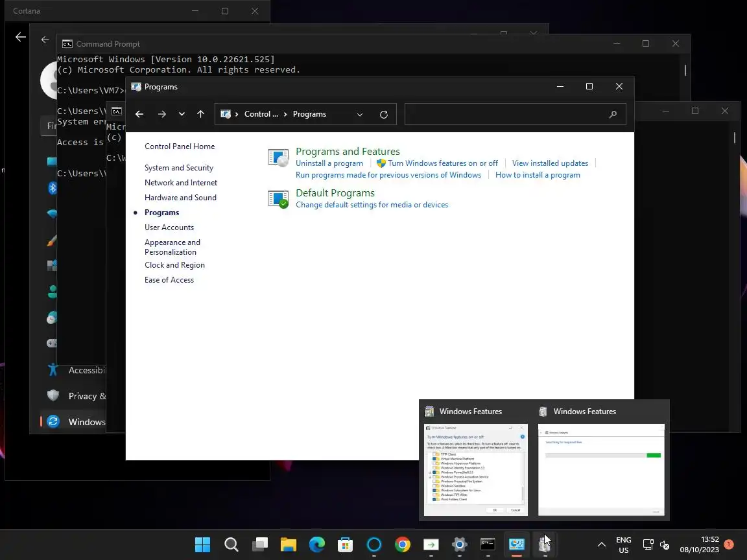
Task: Click the Command Prompt vertical scrollbar
Action: [x=685, y=71]
